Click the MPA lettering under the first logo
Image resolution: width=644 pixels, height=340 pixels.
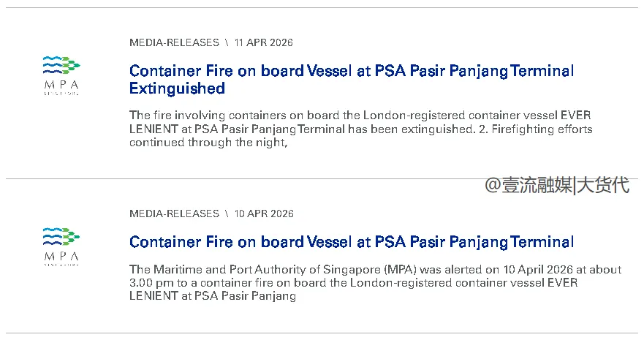[x=61, y=84]
